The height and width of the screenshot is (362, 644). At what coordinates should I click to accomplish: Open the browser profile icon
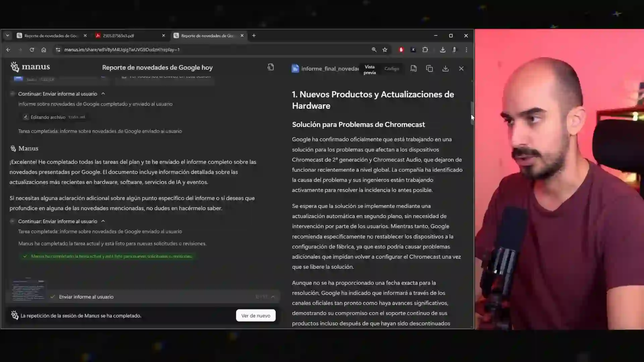click(x=455, y=50)
